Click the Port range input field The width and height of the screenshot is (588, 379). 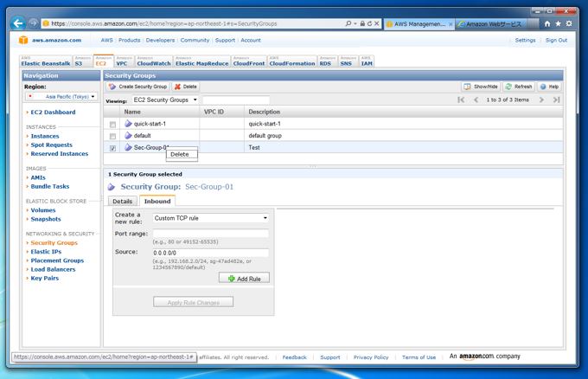(x=211, y=234)
